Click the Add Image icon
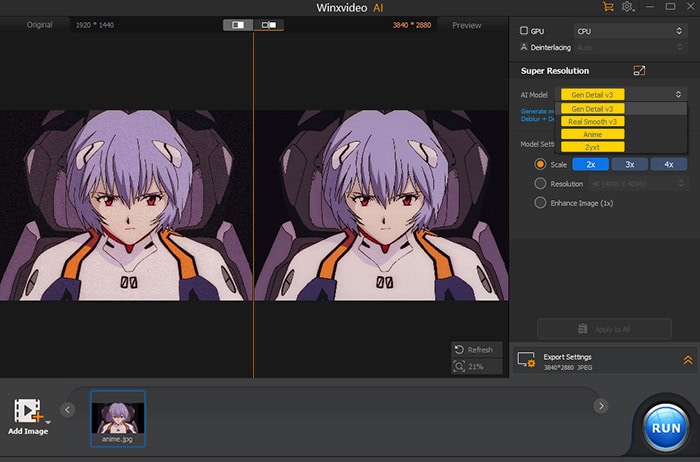Viewport: 700px width, 462px height. pos(27,411)
